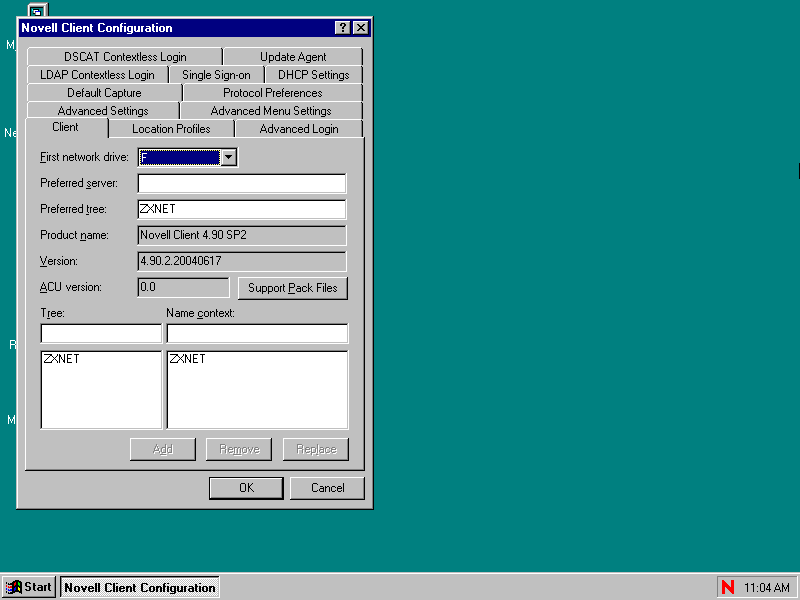The height and width of the screenshot is (600, 800).
Task: Click the Preferred tree field with ZXNET
Action: click(x=242, y=209)
